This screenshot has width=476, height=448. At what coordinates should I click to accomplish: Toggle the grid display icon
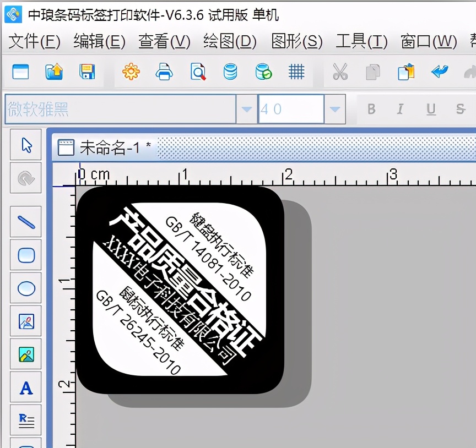point(296,72)
